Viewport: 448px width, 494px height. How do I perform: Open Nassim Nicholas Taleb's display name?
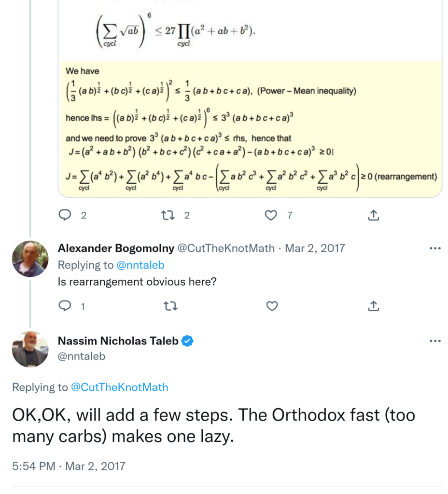coord(118,341)
